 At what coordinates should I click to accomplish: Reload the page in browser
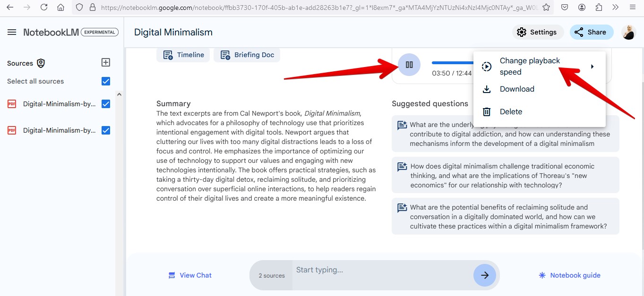(x=44, y=8)
